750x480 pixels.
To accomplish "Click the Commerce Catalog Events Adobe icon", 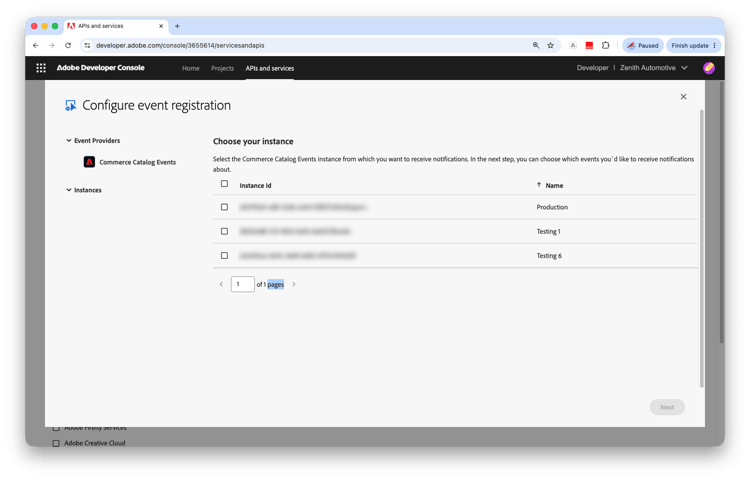I will pyautogui.click(x=89, y=162).
